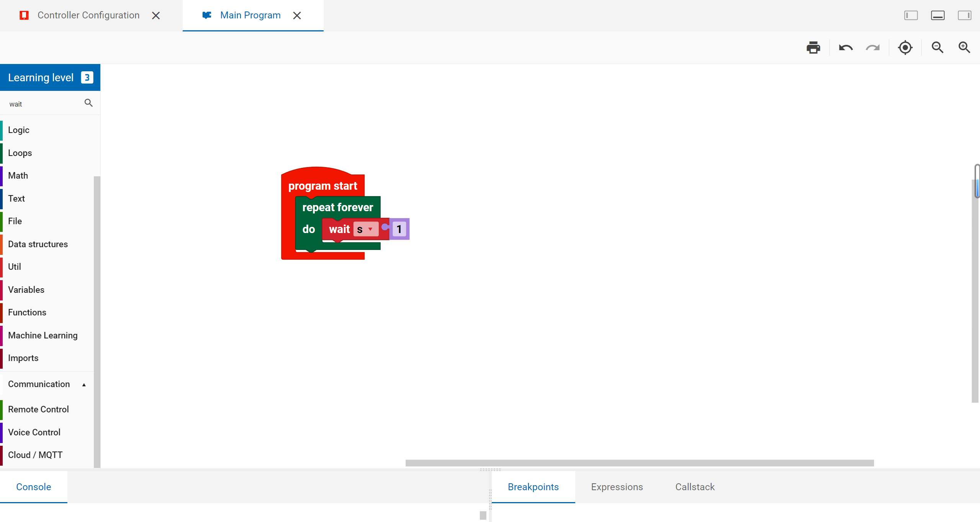Open the wait block unit dropdown
Screen dimensions: 980x522
[366, 229]
